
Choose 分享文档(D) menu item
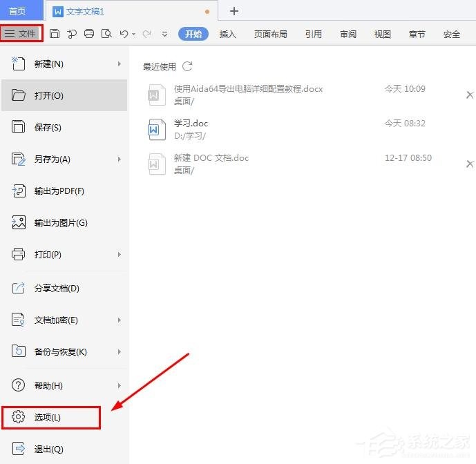pyautogui.click(x=64, y=289)
